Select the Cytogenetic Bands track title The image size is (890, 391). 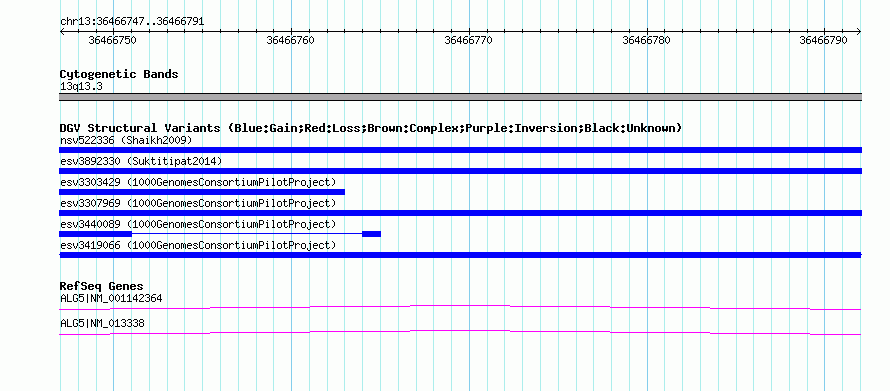tap(119, 74)
